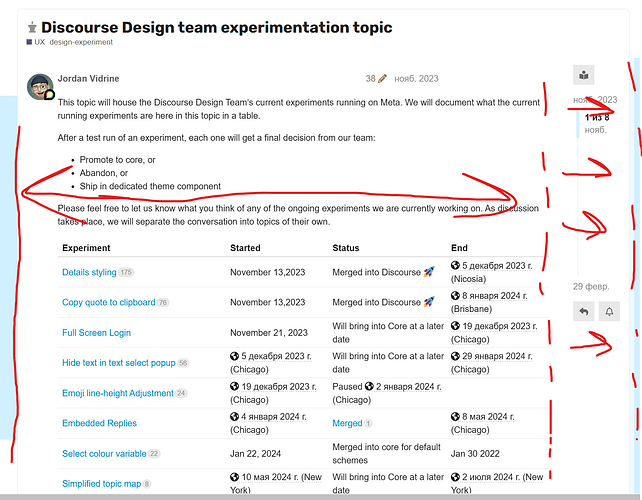Screen dimensions: 642x500
Task: Click the rocket emoji in the Details styling row
Action: (x=429, y=272)
